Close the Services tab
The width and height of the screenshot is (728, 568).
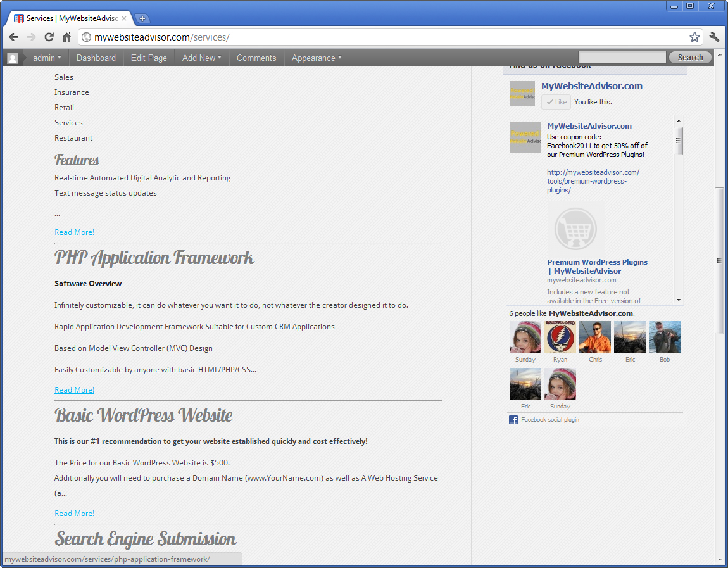coord(124,18)
